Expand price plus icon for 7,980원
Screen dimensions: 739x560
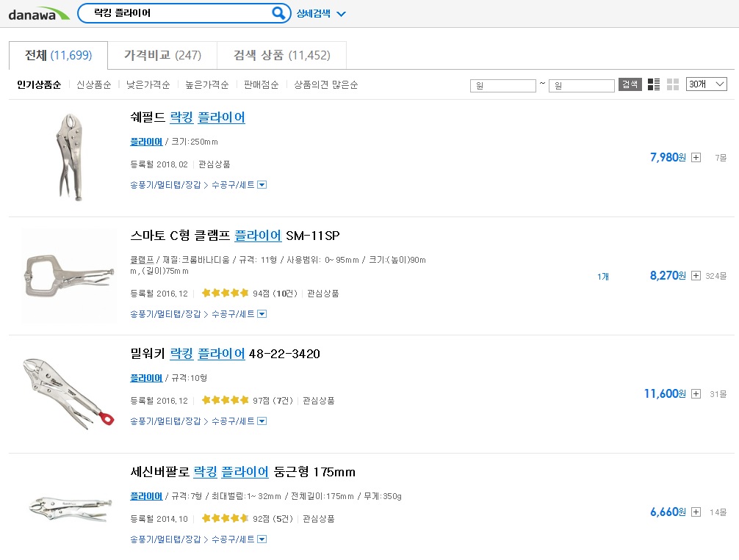point(696,157)
